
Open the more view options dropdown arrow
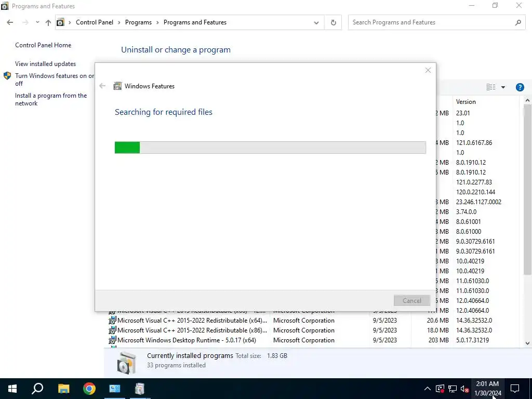pyautogui.click(x=503, y=87)
